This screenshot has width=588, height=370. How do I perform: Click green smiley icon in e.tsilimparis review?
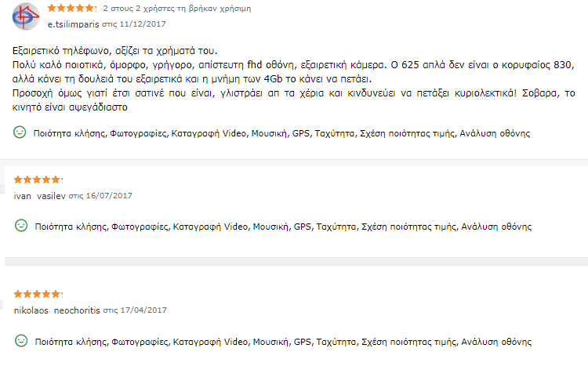click(21, 132)
